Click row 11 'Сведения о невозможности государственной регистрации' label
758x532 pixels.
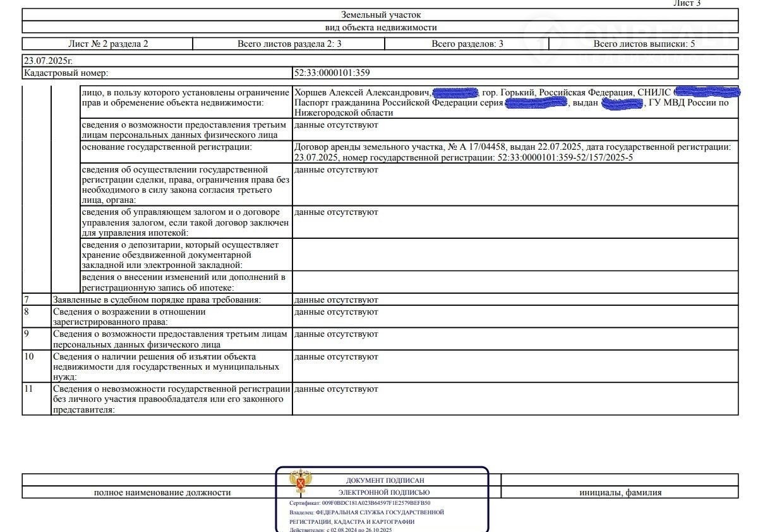[x=171, y=399]
